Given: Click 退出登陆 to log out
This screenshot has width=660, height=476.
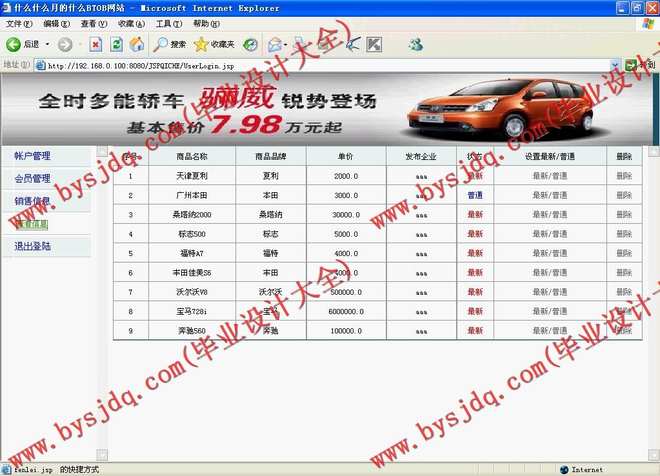Looking at the screenshot, I should (32, 245).
